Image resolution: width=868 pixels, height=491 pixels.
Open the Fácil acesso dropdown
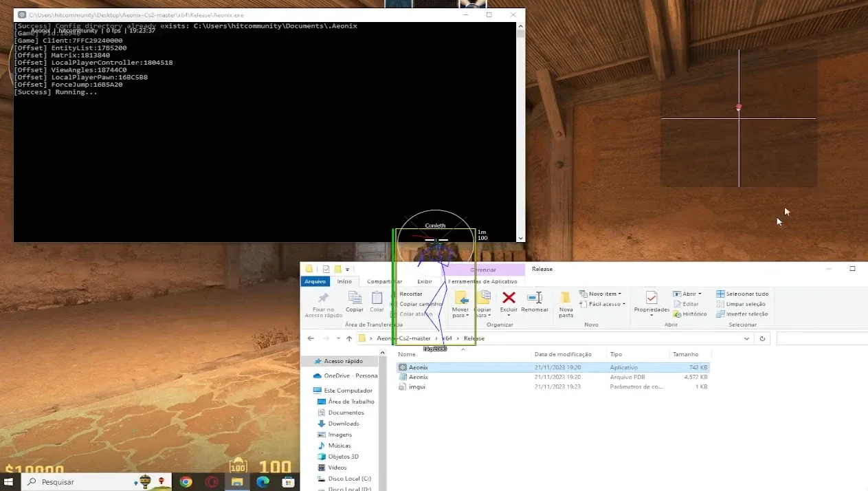602,304
